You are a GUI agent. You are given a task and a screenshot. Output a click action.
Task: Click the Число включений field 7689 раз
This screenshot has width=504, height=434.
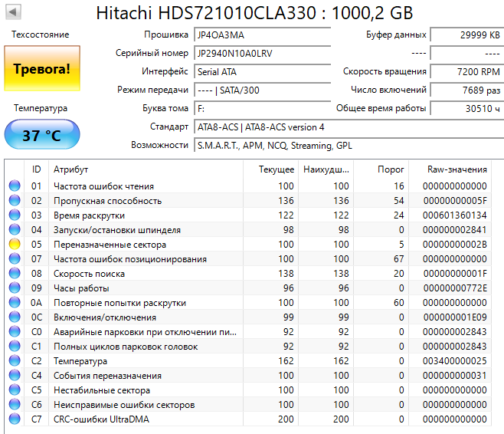tap(467, 90)
